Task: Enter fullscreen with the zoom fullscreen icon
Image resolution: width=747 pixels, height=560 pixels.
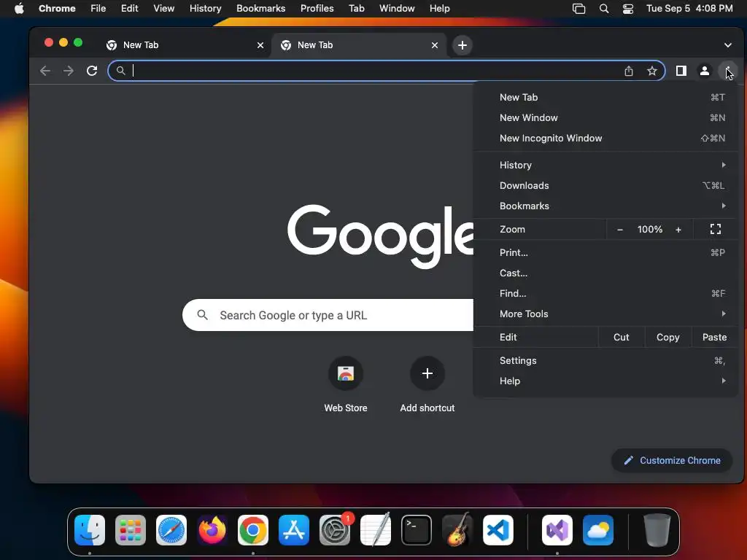Action: (x=716, y=230)
